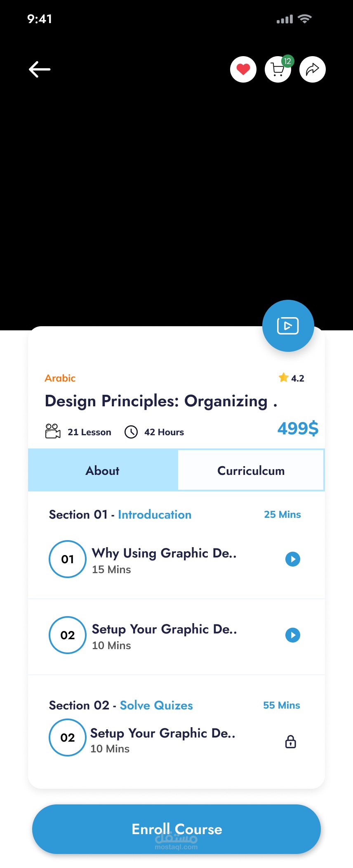Click the Arabic language label
Screen dimensions: 353x868
pyautogui.click(x=60, y=378)
